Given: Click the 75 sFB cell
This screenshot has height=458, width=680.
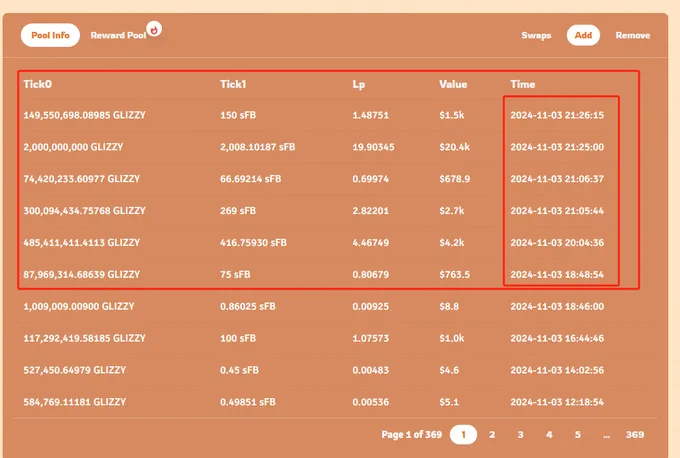Looking at the screenshot, I should 235,275.
